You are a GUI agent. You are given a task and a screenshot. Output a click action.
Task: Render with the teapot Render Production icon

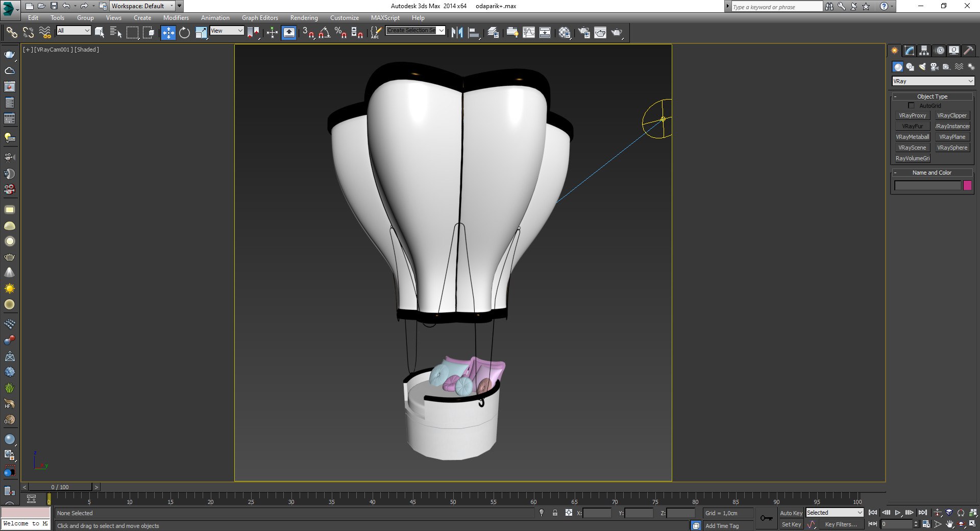pyautogui.click(x=617, y=33)
